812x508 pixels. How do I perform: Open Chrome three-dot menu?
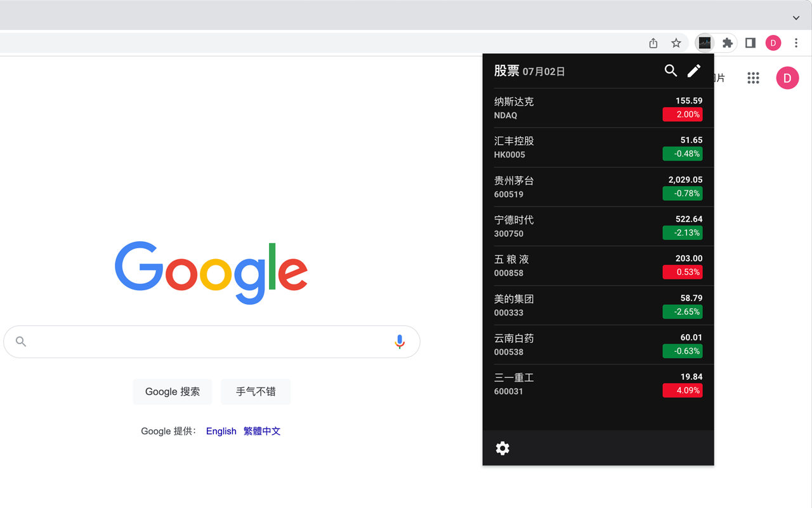(796, 43)
